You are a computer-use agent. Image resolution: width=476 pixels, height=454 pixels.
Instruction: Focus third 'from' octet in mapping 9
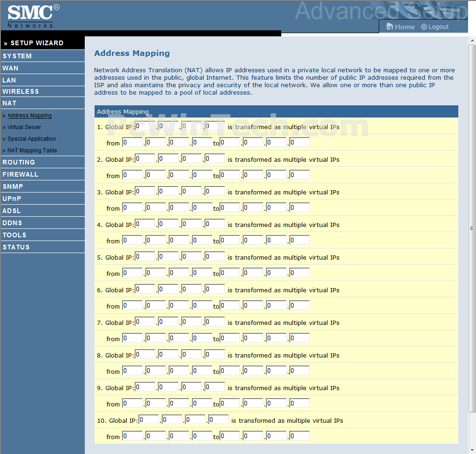[179, 403]
